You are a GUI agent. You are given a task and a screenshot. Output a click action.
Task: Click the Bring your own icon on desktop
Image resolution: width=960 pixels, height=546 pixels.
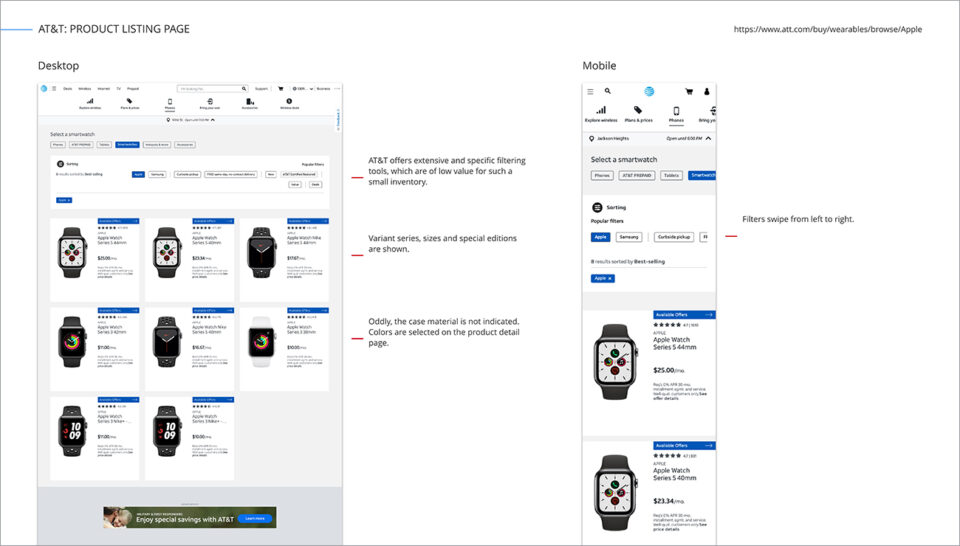click(210, 101)
